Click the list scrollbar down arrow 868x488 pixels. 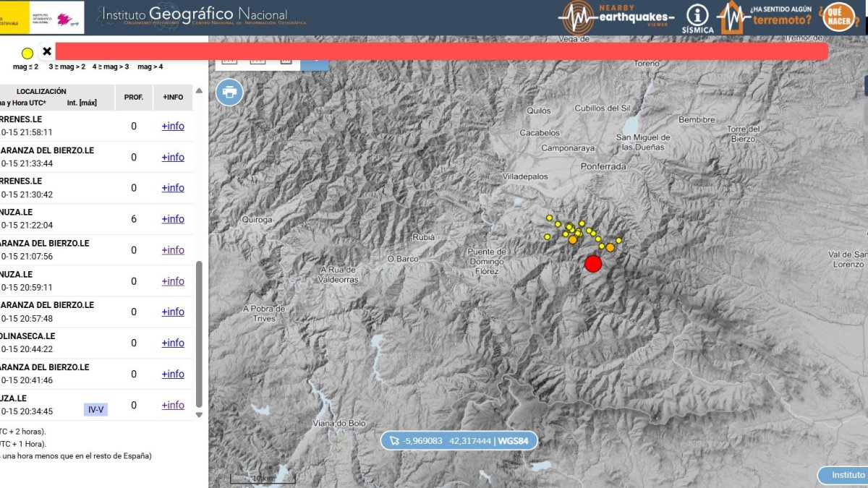199,415
